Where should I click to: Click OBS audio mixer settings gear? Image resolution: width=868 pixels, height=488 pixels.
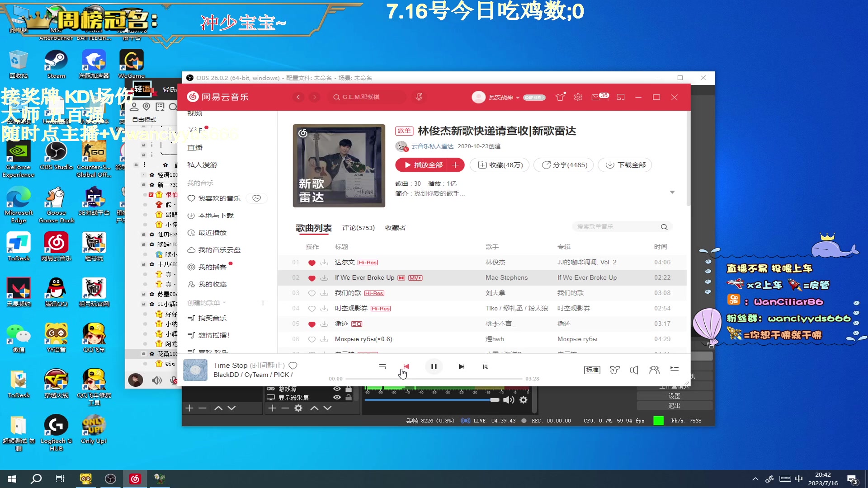coord(524,400)
